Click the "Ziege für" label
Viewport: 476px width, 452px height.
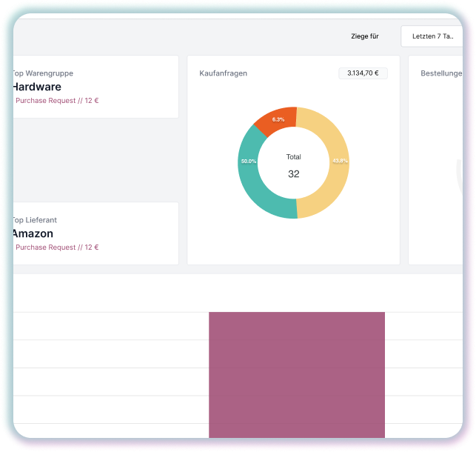coord(365,36)
